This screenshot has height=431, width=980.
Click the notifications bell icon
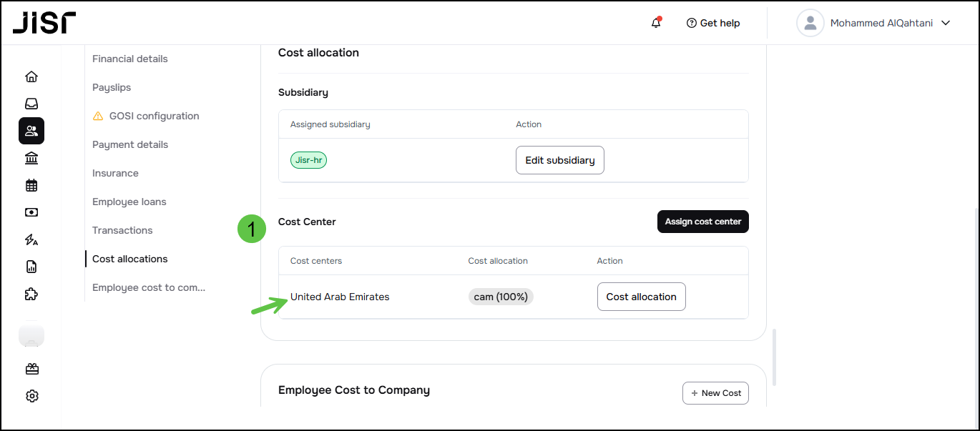coord(656,23)
